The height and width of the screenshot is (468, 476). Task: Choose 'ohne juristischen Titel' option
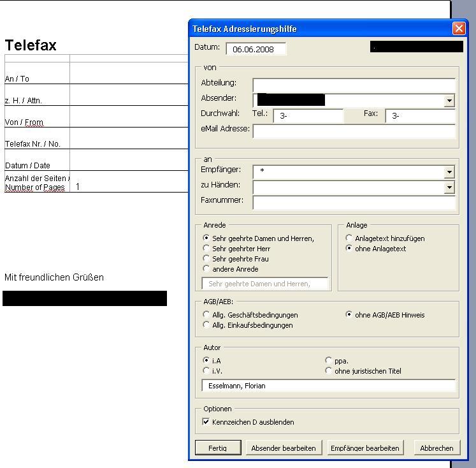click(328, 371)
